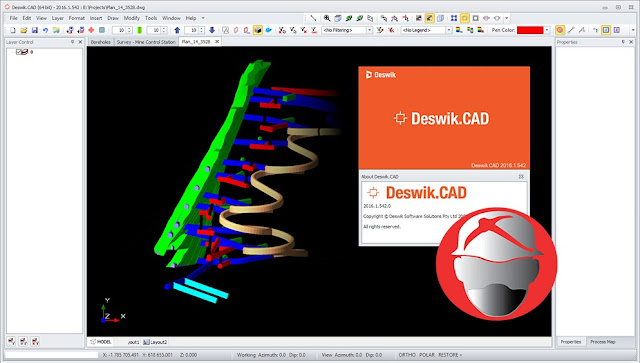Screen dimensions: 640x363
Task: Switch to the Process Map tab
Action: [602, 342]
